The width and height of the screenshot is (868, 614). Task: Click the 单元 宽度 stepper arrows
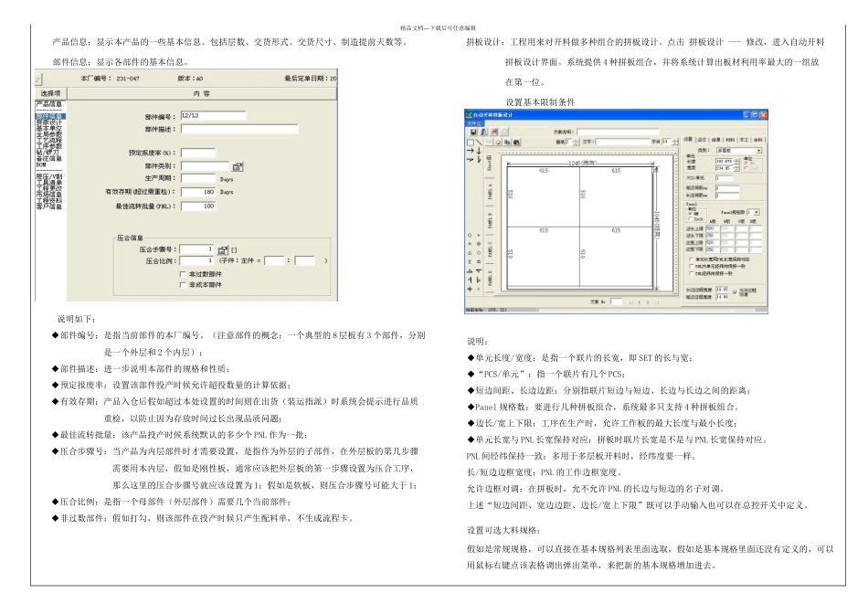[x=736, y=168]
